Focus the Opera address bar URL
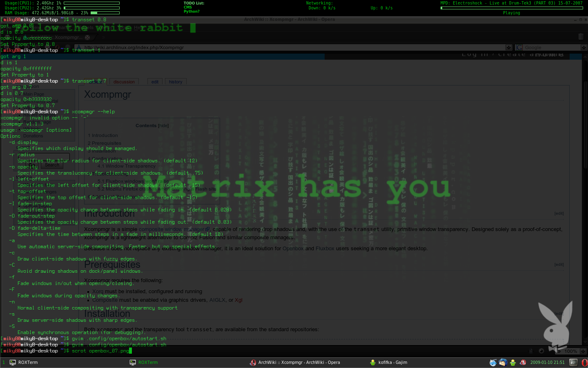The width and height of the screenshot is (588, 368). (x=294, y=47)
